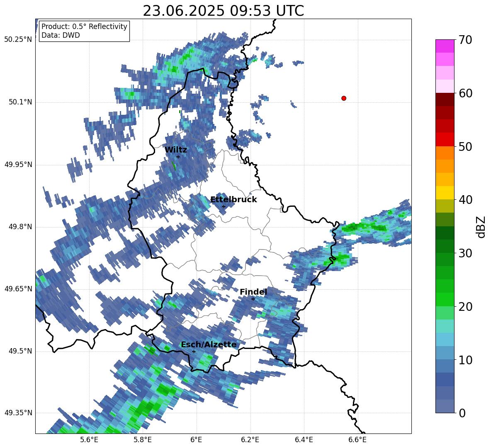Click the Wiltz station label
This screenshot has width=491, height=448.
pos(176,150)
